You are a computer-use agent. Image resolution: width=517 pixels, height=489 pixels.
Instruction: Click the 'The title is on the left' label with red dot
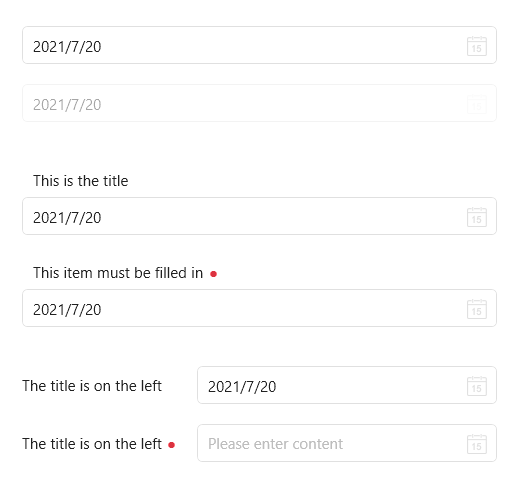tap(92, 444)
